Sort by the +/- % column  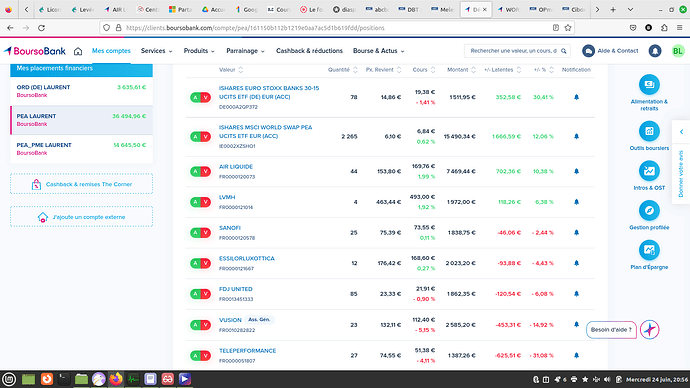543,70
